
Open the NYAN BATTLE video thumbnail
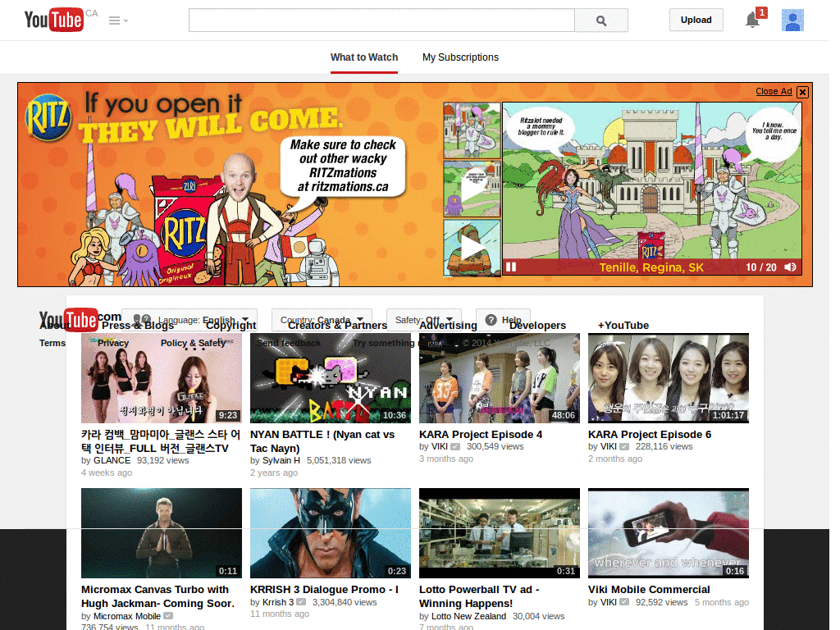(331, 378)
